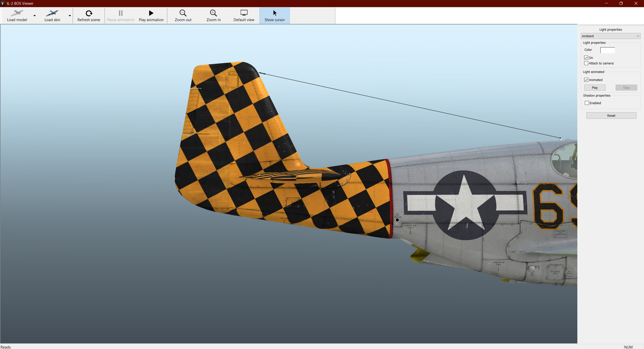Click the Zoom in magnifier icon

[x=213, y=13]
